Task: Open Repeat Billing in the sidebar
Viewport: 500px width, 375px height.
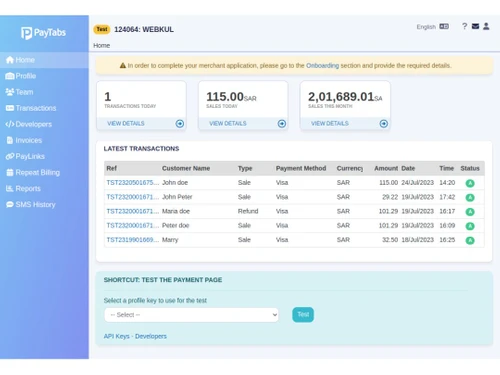Action: pos(44,172)
